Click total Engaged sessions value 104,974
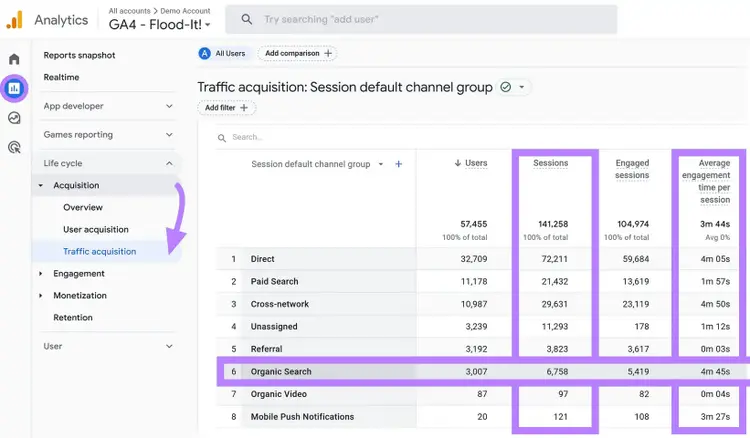The width and height of the screenshot is (750, 438). (633, 224)
